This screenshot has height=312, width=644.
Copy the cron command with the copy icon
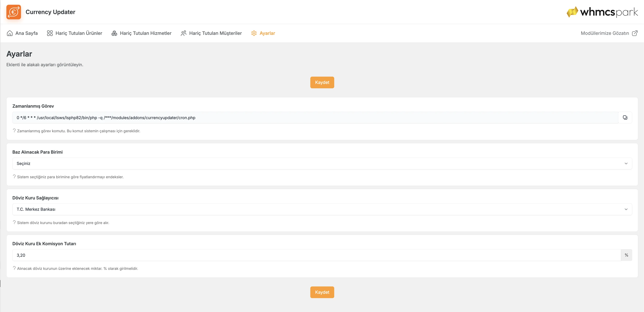click(625, 118)
